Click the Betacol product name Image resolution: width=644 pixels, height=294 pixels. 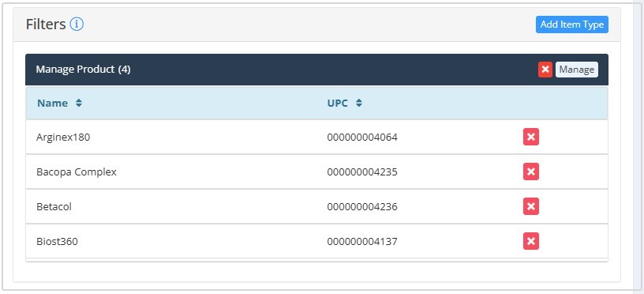pos(54,206)
